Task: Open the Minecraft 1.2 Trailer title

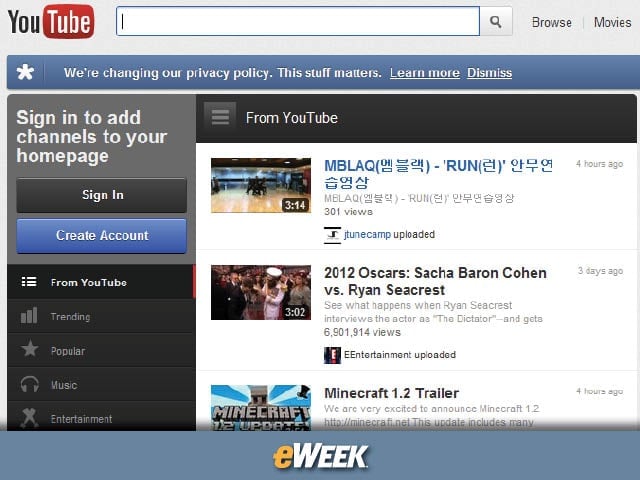Action: 391,393
